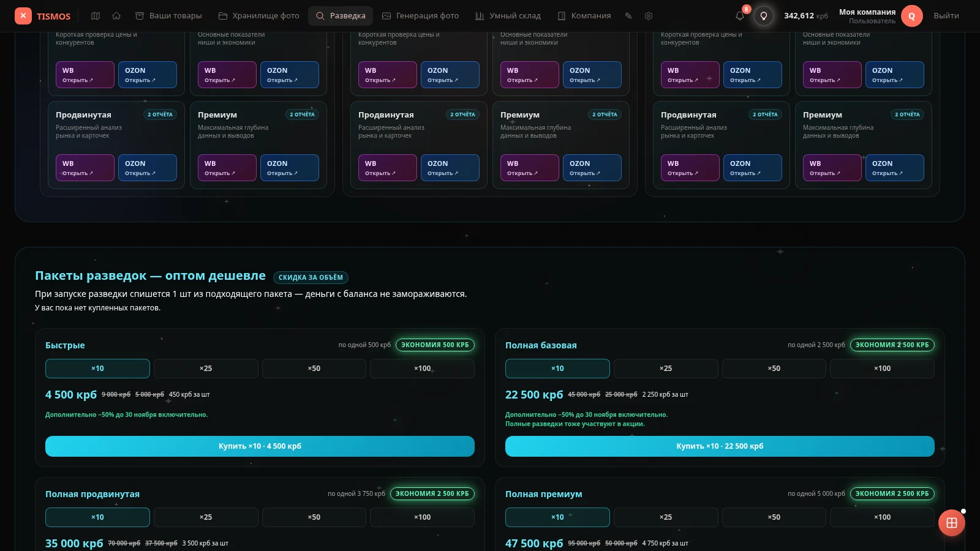Select ×100 in the Быстрые package

pos(422,369)
